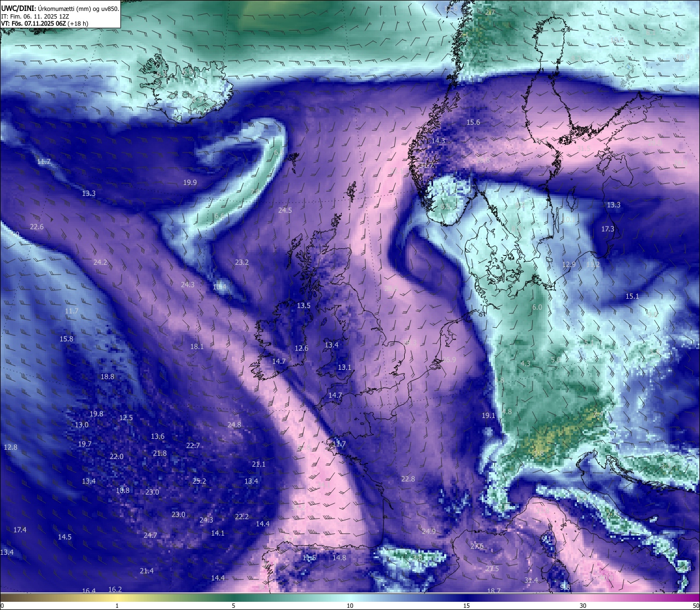The width and height of the screenshot is (700, 610).
Task: Click the 16.2 value near the bottom
Action: tap(115, 590)
